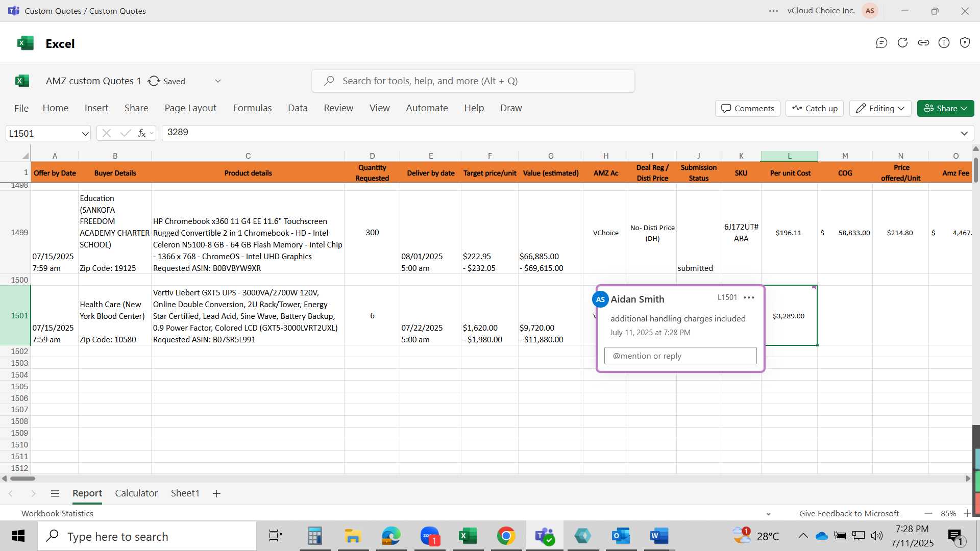Confirm formula entry with the checkmark icon
Viewport: 980px width, 551px height.
[125, 133]
